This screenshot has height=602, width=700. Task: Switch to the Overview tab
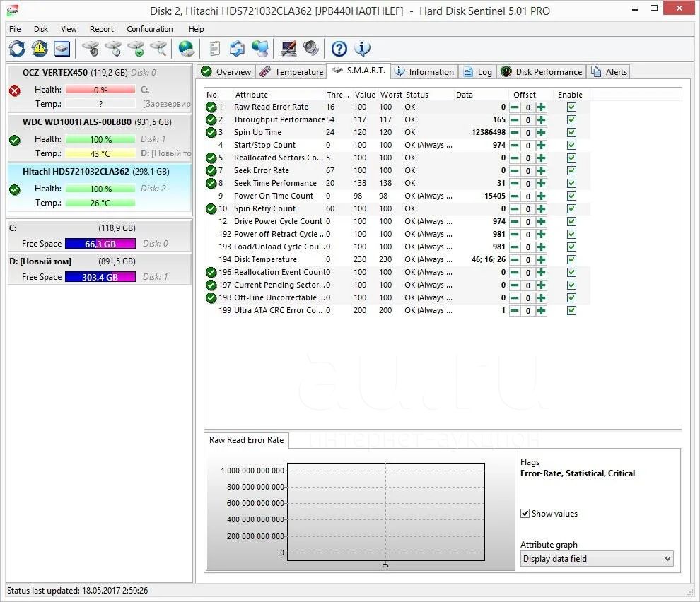[226, 72]
